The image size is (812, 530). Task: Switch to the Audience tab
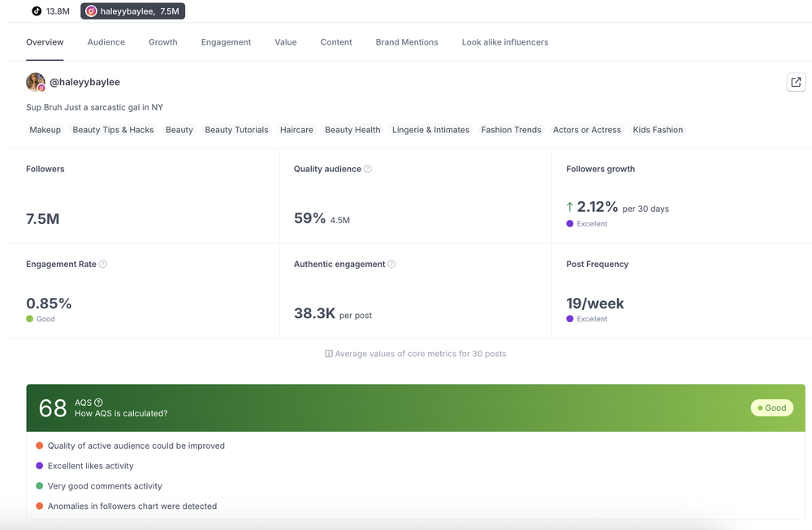pos(106,42)
